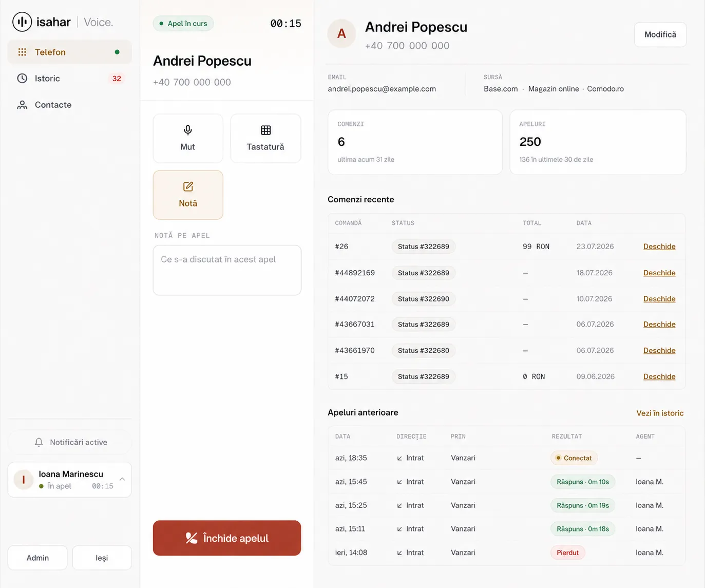Click the edit pencil icon on Notă
This screenshot has height=588, width=705.
[x=188, y=187]
